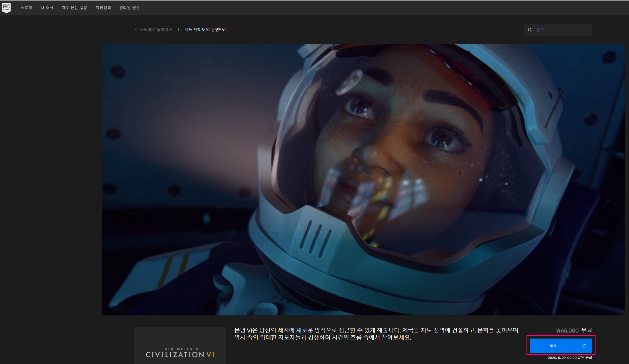Go to 자주 묻는 질문 FAQ
The height and width of the screenshot is (364, 629).
pyautogui.click(x=74, y=8)
